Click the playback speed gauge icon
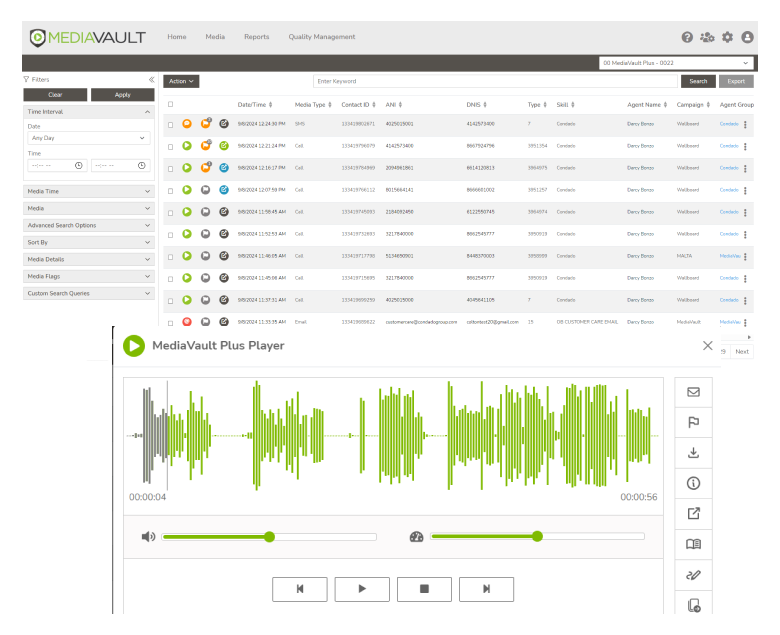 click(416, 537)
